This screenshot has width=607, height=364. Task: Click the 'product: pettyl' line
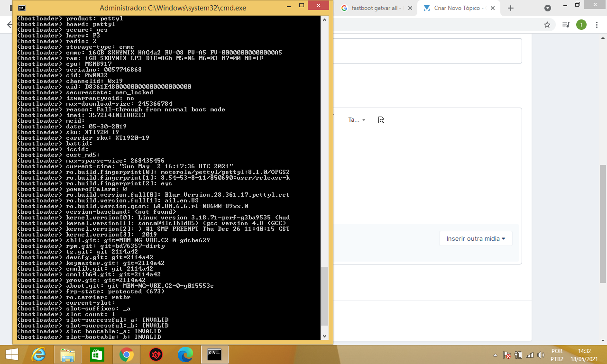click(x=70, y=18)
